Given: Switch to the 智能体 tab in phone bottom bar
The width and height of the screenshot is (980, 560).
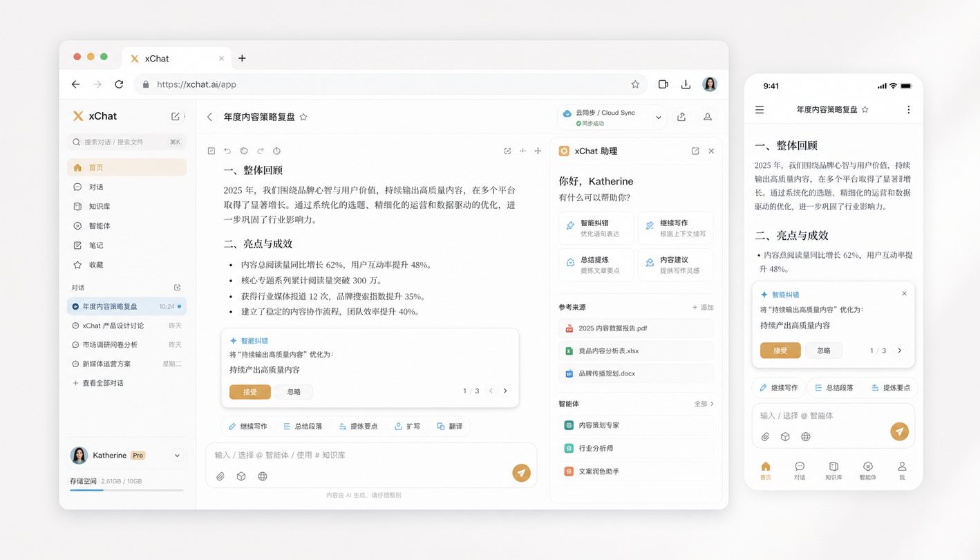Looking at the screenshot, I should pyautogui.click(x=868, y=470).
